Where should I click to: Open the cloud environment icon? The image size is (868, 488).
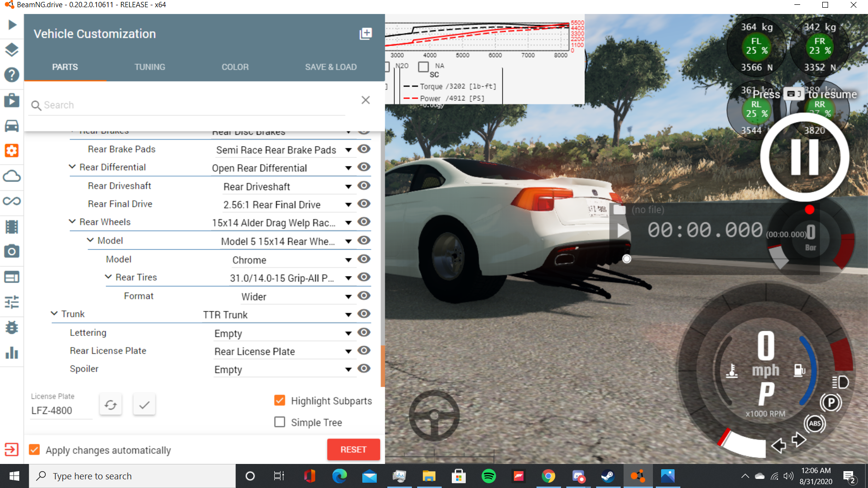pos(12,176)
